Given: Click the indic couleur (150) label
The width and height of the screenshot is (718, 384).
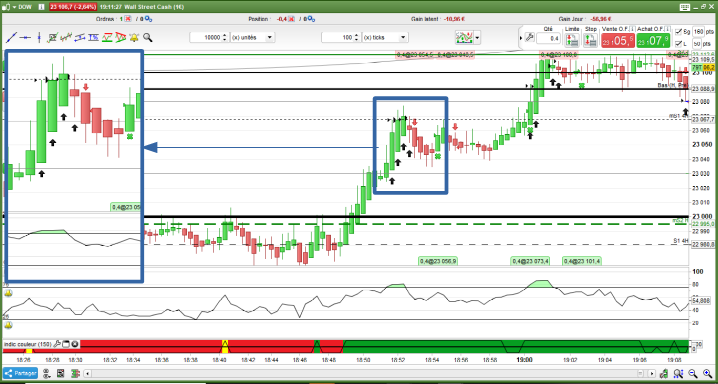Looking at the screenshot, I should [27, 344].
